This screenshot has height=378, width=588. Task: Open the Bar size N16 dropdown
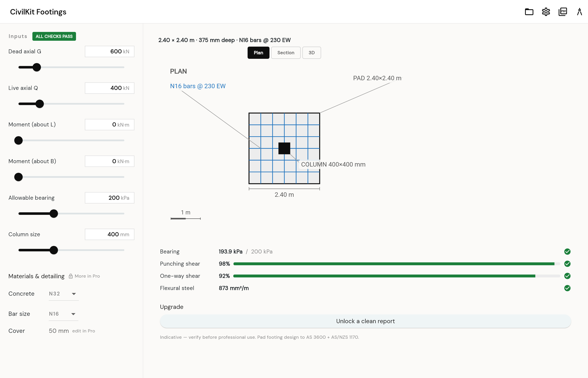click(x=63, y=314)
